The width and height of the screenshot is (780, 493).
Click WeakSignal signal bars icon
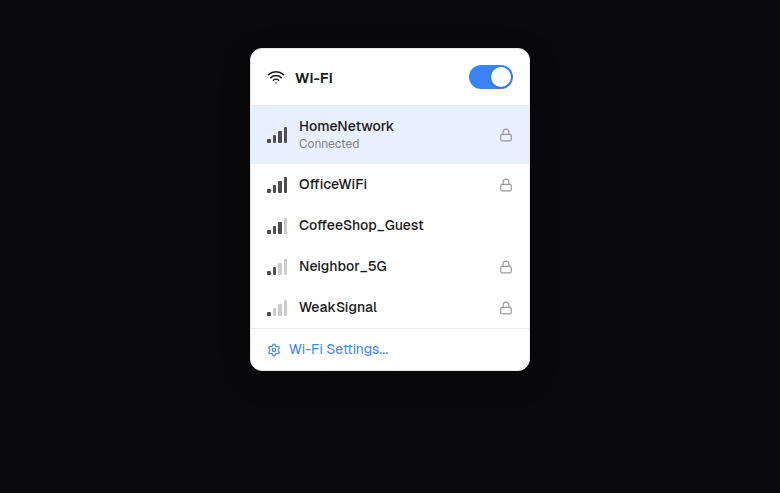[x=277, y=308]
